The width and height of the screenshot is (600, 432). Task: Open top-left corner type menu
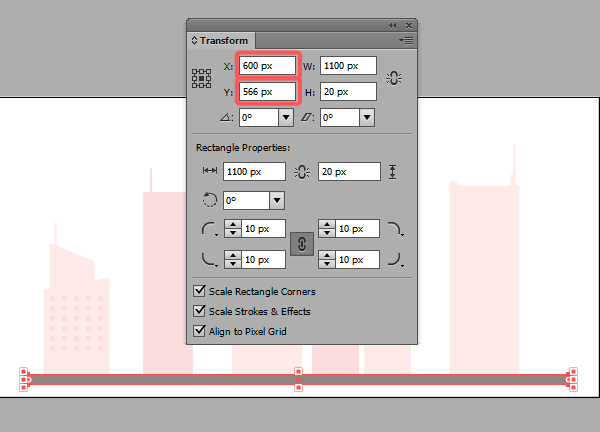[x=210, y=230]
